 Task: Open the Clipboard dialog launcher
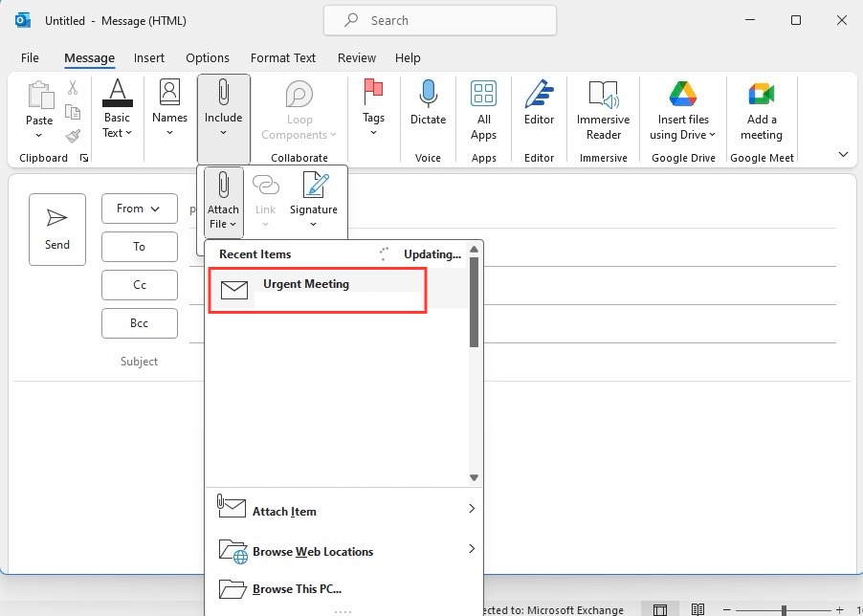coord(84,159)
